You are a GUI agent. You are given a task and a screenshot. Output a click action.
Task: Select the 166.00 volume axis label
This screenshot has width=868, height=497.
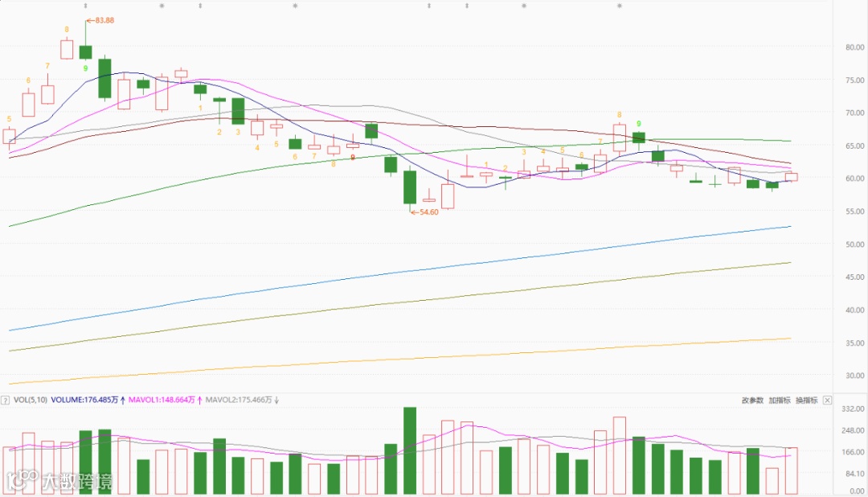click(x=853, y=452)
